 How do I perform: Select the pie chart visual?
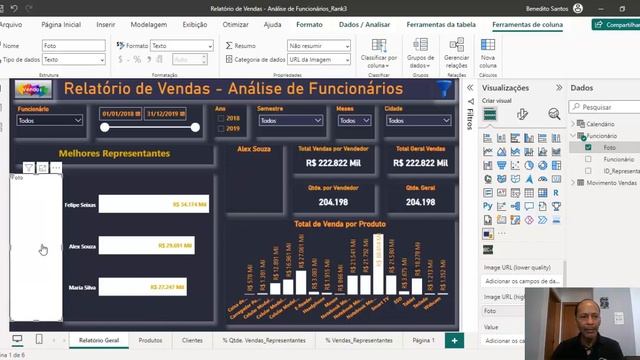click(x=529, y=165)
